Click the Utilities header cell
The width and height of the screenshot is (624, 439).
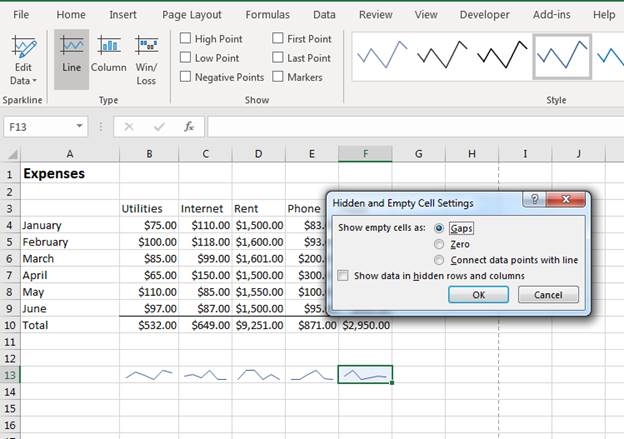(149, 209)
